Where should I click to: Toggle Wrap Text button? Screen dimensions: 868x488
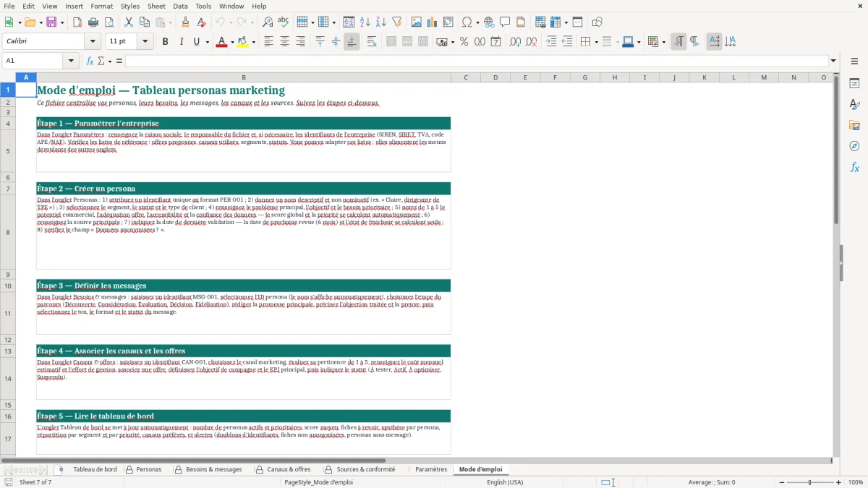[372, 42]
